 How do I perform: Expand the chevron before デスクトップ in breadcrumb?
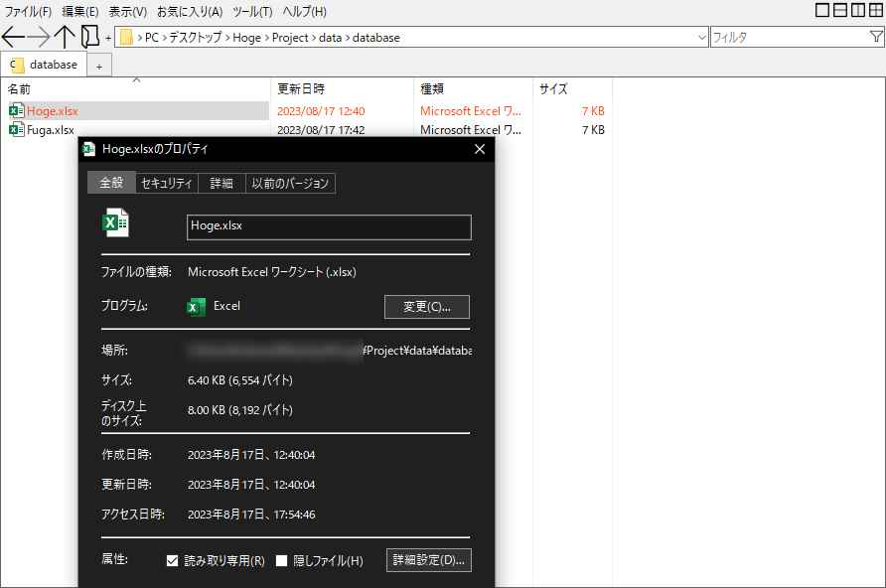point(165,38)
